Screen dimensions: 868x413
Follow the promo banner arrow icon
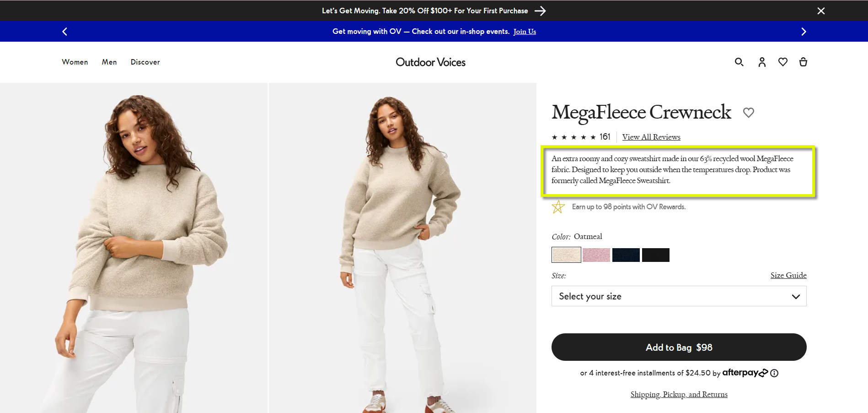pyautogui.click(x=540, y=11)
